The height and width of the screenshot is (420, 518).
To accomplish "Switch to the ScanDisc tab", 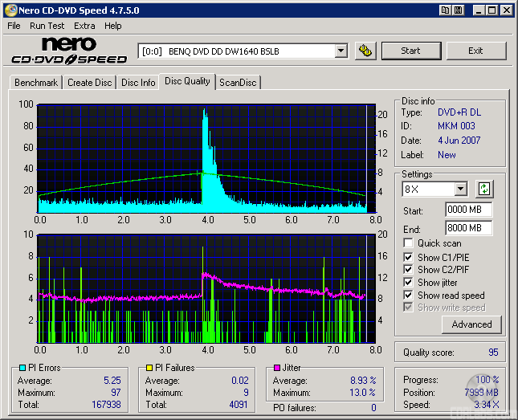I will (238, 83).
